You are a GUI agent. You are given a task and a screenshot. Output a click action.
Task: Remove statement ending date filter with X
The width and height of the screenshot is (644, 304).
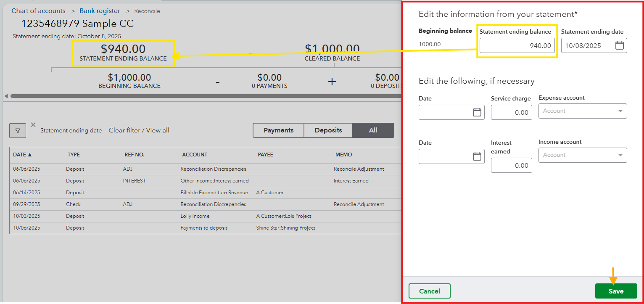pyautogui.click(x=33, y=124)
